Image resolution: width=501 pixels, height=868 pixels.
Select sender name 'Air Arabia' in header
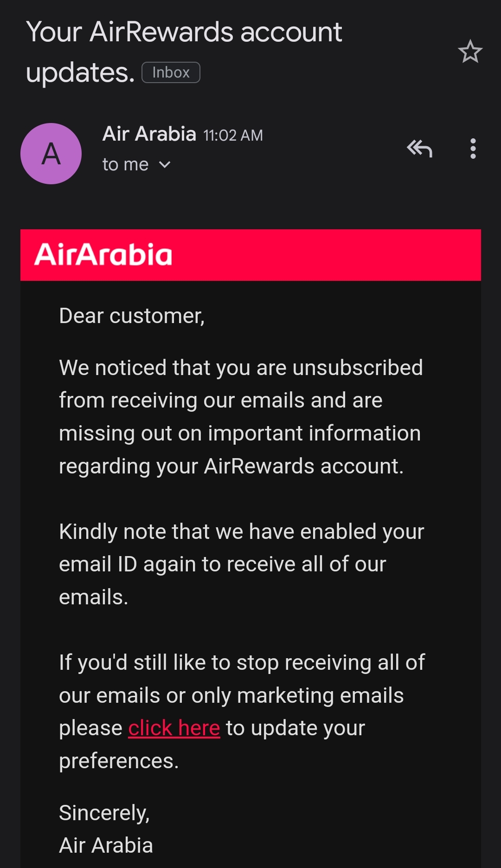149,134
